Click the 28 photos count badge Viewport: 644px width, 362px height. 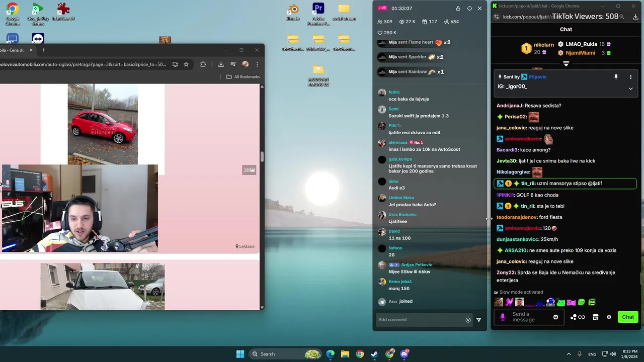[249, 170]
